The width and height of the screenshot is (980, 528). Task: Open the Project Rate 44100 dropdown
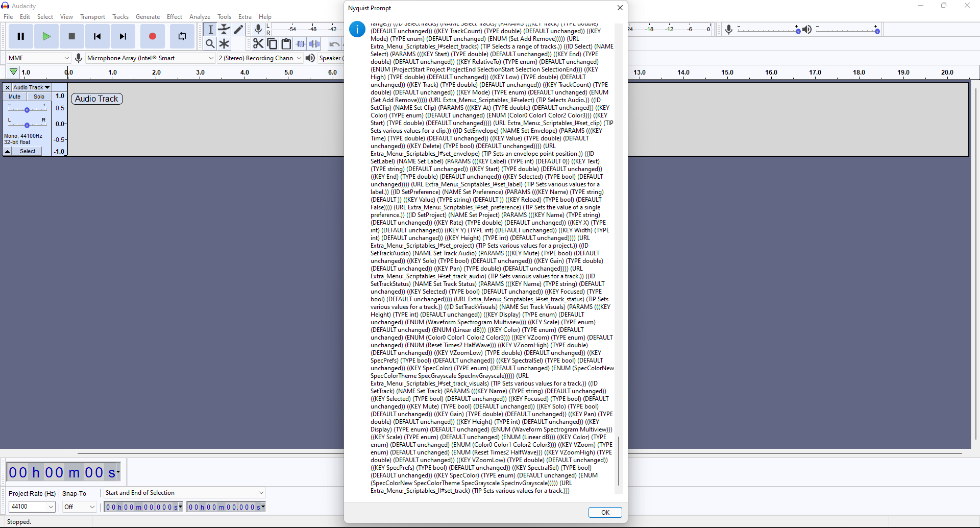click(32, 507)
